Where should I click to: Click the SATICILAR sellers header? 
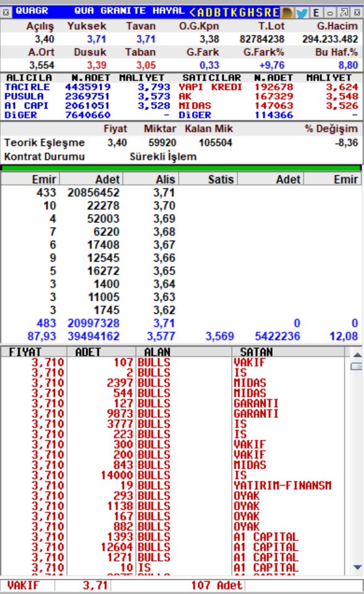point(212,78)
